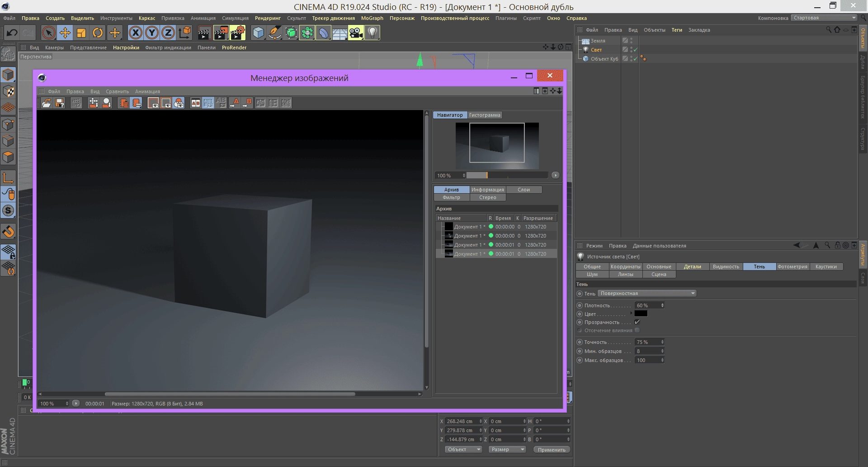Viewport: 868px width, 467px height.
Task: Click navigator zoom slider
Action: point(507,175)
